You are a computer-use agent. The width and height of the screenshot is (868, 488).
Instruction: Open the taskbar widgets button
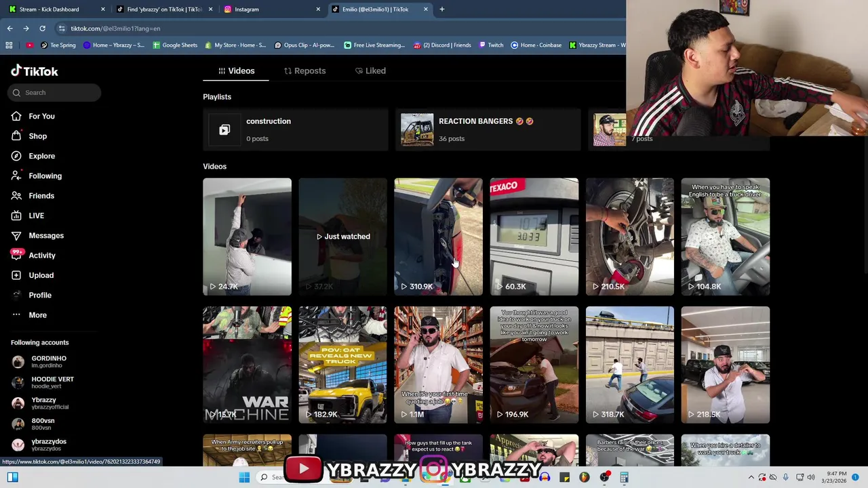tap(12, 477)
